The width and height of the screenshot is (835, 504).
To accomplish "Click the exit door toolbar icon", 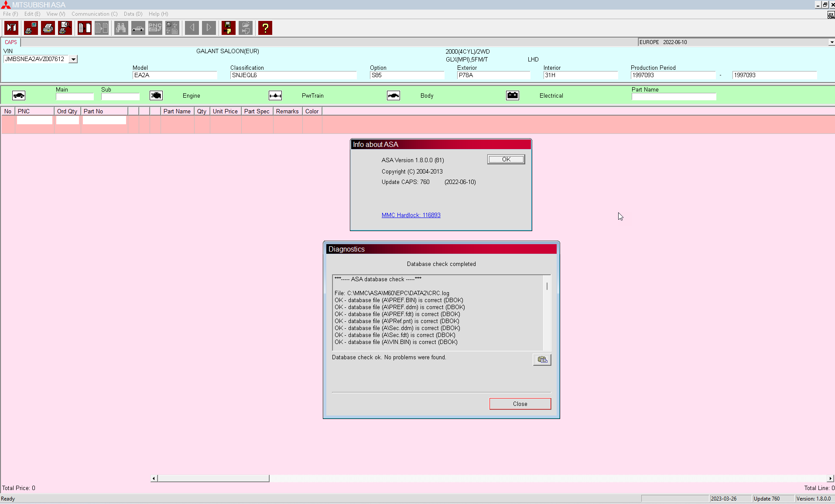I will coord(11,28).
